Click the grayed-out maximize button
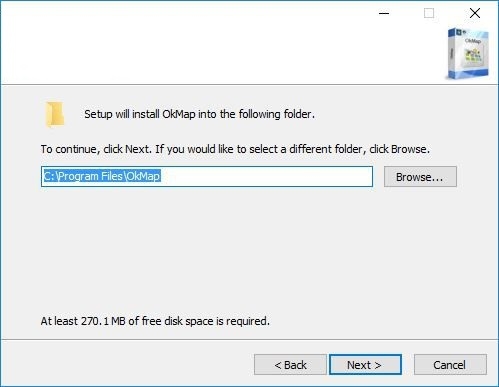This screenshot has height=387, width=499. [429, 13]
